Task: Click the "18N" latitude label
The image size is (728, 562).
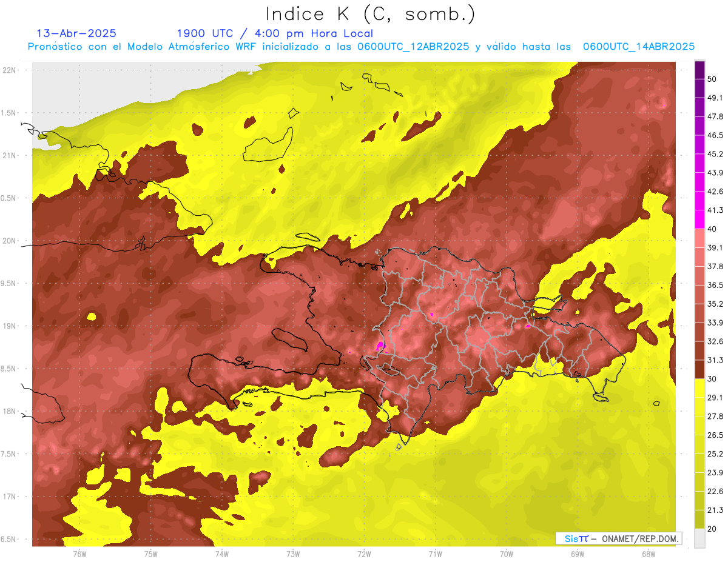Action: point(10,411)
